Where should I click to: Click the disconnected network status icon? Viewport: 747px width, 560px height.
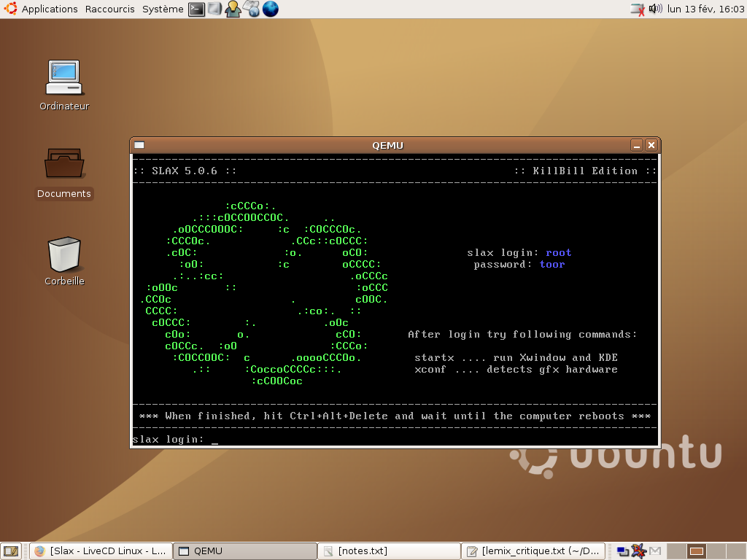point(638,9)
